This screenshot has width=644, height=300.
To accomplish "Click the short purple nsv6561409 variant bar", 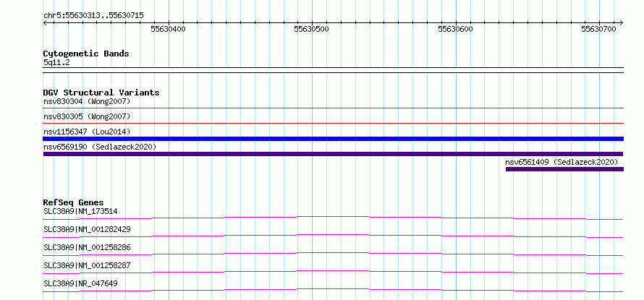I will pyautogui.click(x=564, y=169).
